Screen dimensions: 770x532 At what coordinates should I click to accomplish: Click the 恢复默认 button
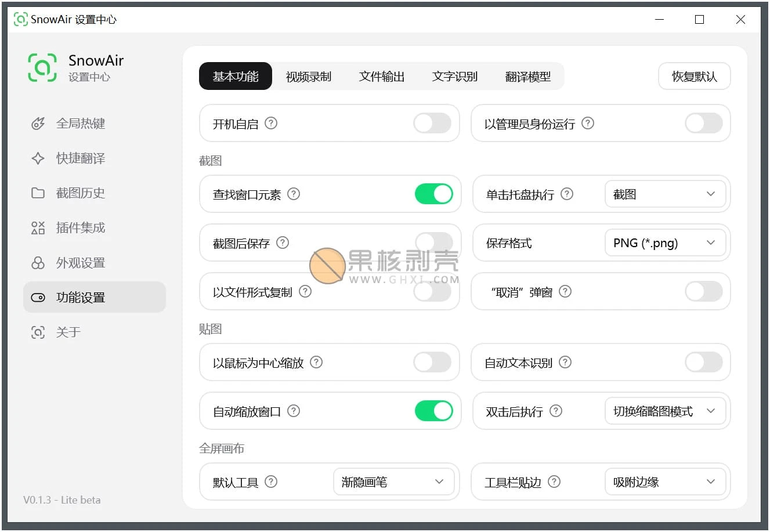click(695, 76)
